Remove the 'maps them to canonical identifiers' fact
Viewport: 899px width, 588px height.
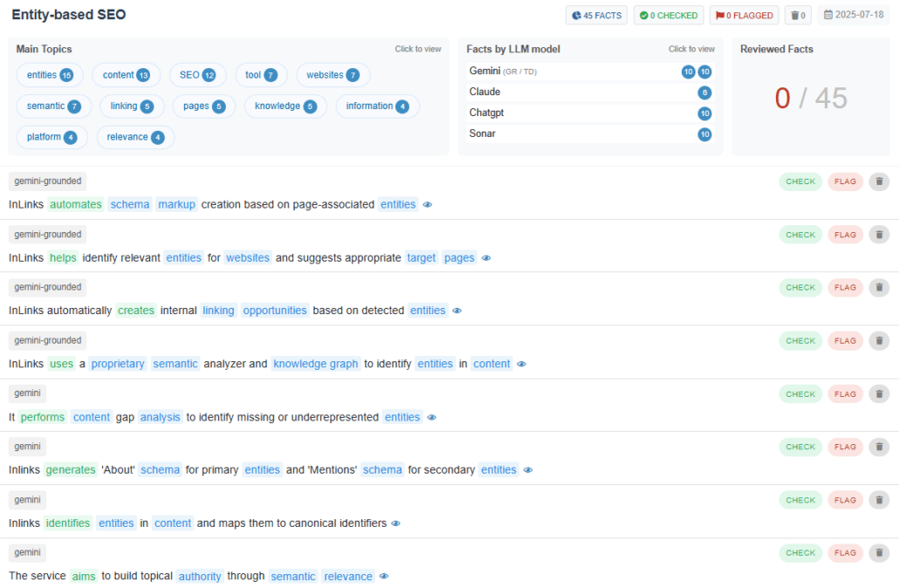[879, 500]
